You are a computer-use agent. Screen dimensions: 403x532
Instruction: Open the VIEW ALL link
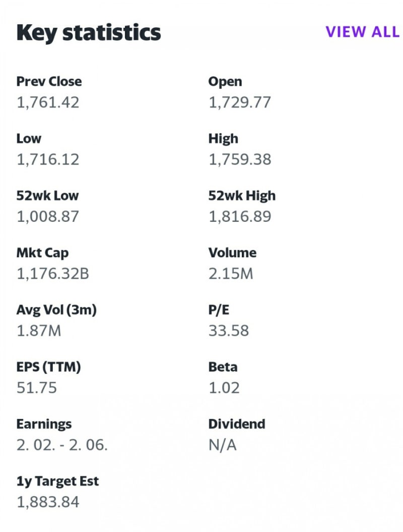coord(362,32)
